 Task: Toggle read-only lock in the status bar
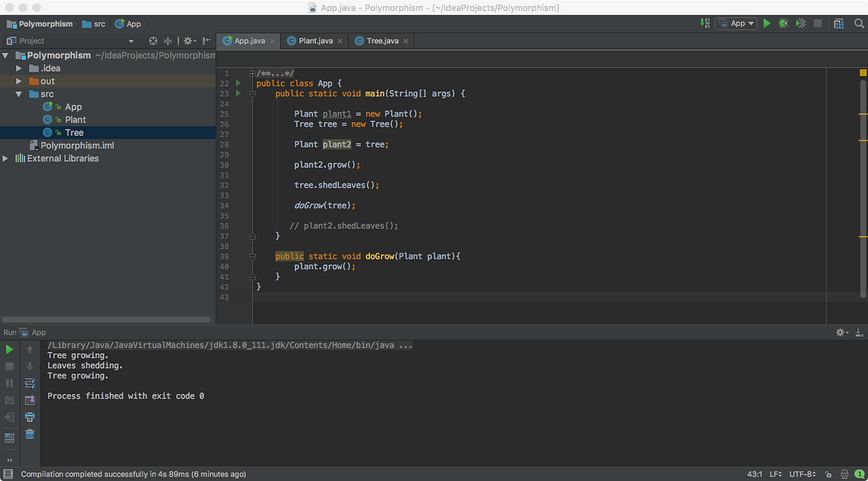coord(828,474)
